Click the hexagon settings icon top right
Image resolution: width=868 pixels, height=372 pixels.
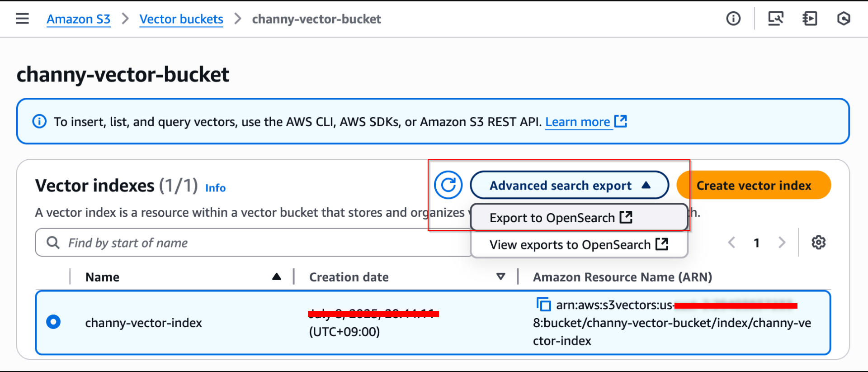coord(844,19)
